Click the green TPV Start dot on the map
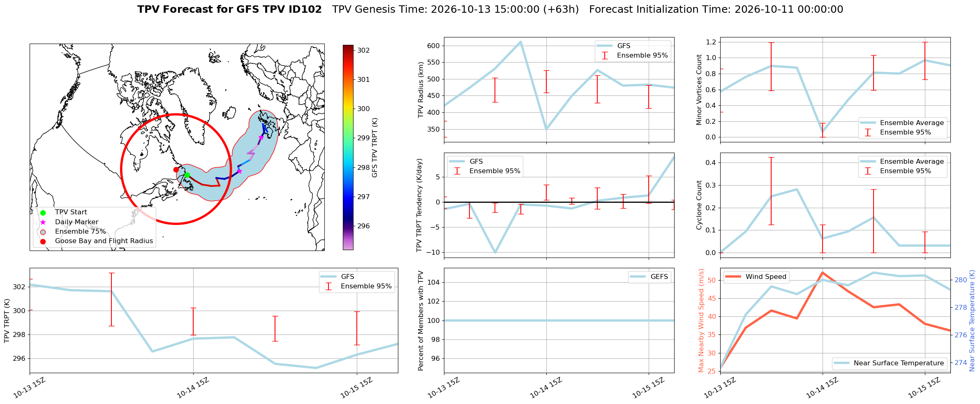This screenshot has width=980, height=404. [x=187, y=175]
